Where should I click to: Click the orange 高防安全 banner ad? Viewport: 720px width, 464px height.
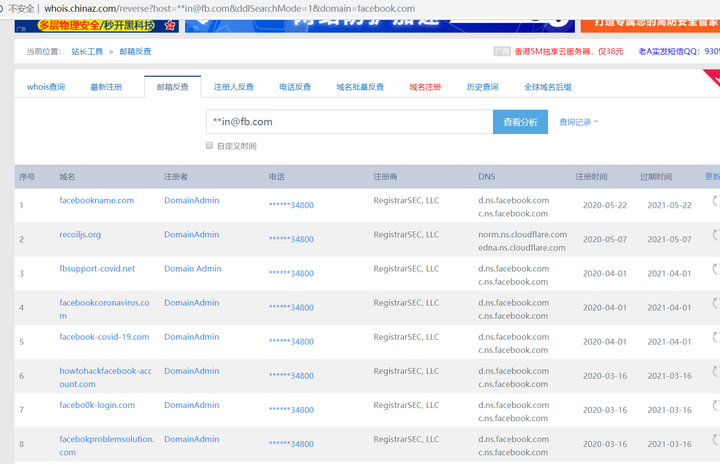coord(650,25)
